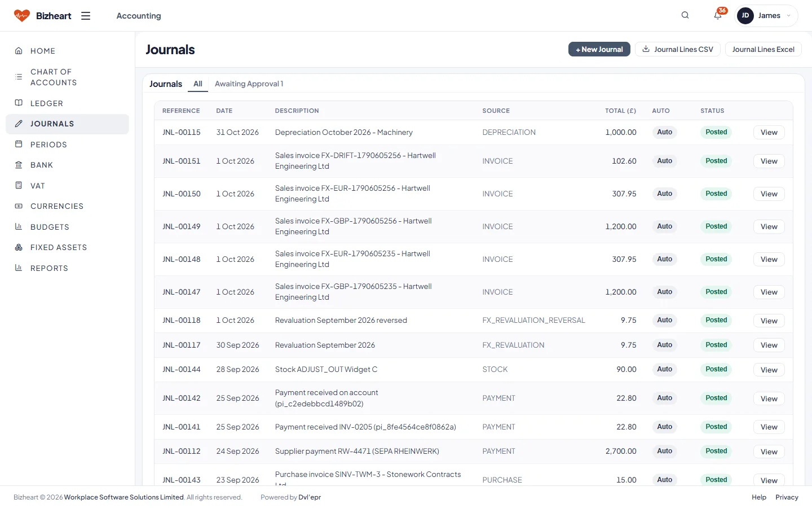This screenshot has width=812, height=508.
Task: Click the VAT calculator icon
Action: click(x=19, y=185)
